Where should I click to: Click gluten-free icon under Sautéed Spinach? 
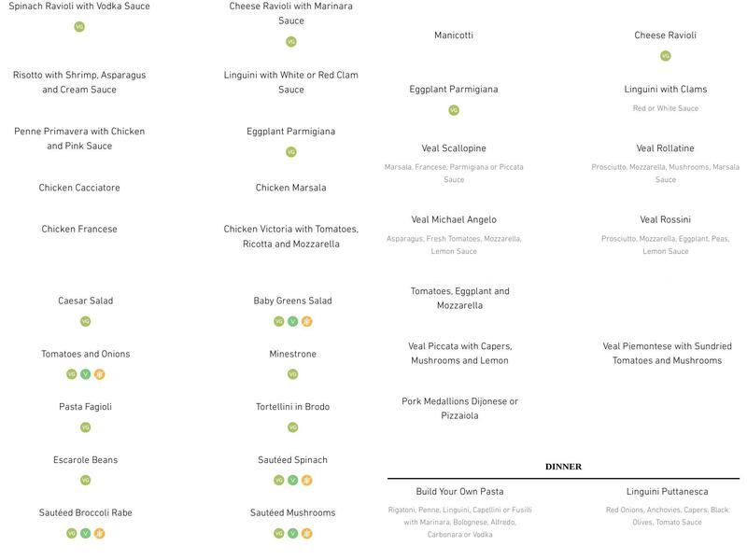coord(306,481)
